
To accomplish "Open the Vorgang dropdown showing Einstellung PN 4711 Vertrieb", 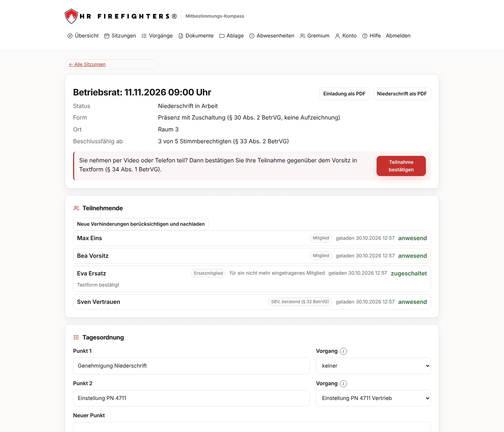I will 373,398.
